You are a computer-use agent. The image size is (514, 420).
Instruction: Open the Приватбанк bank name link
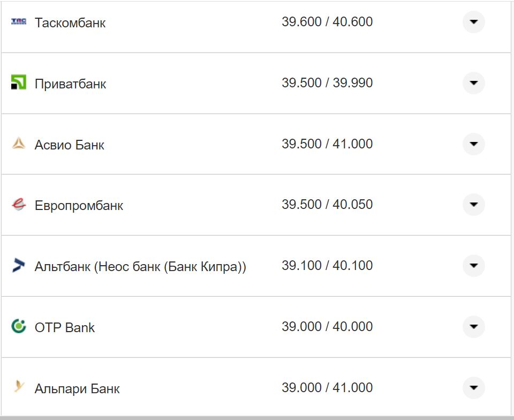(x=70, y=84)
